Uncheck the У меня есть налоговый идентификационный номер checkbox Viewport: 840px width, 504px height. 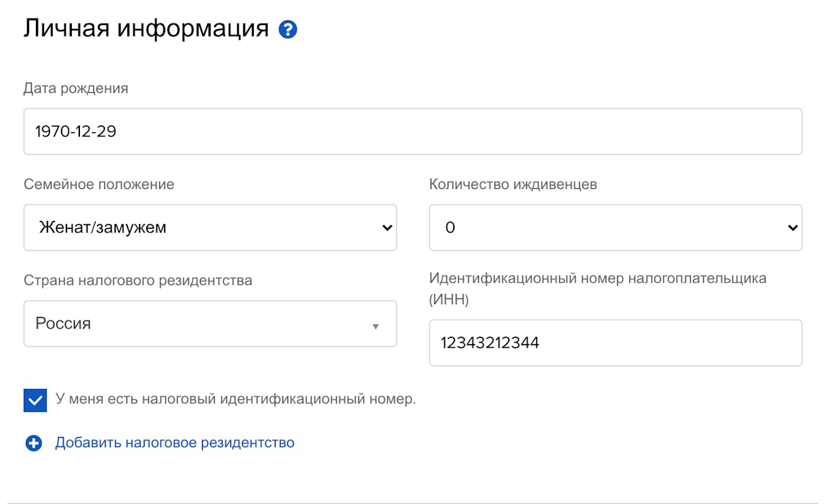coord(35,400)
